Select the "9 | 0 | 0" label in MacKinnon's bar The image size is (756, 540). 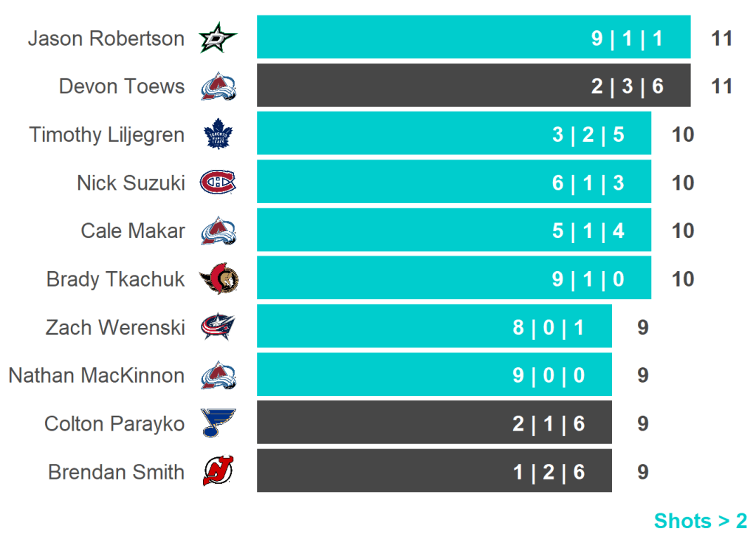click(549, 375)
